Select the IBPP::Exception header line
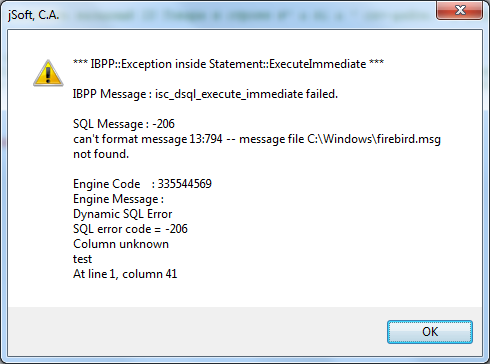Image resolution: width=490 pixels, height=364 pixels. tap(228, 64)
